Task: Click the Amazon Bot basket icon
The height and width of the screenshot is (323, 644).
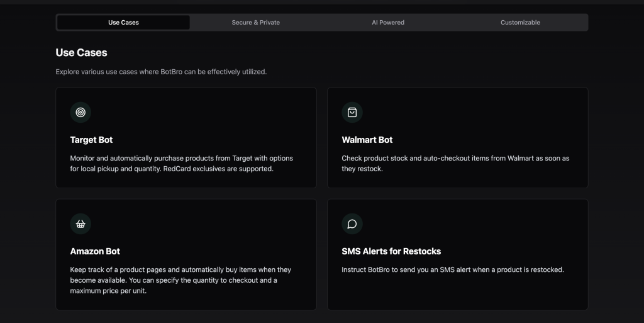Action: [80, 224]
